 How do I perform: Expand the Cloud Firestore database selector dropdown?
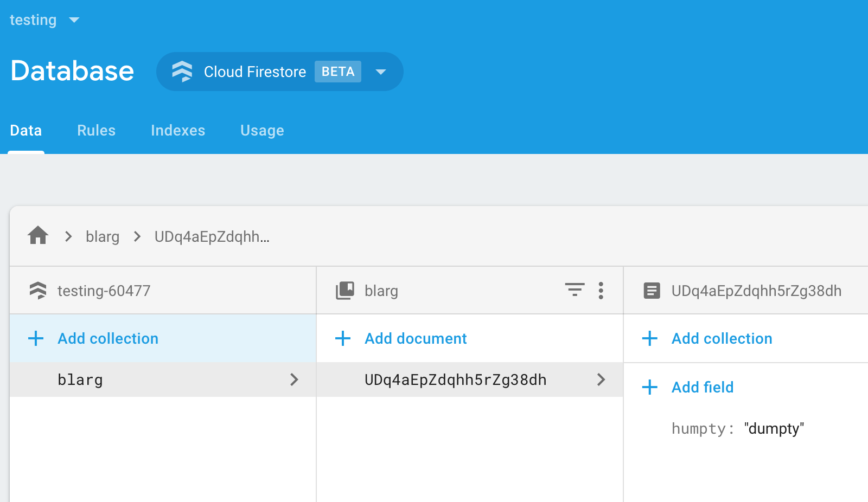point(381,72)
